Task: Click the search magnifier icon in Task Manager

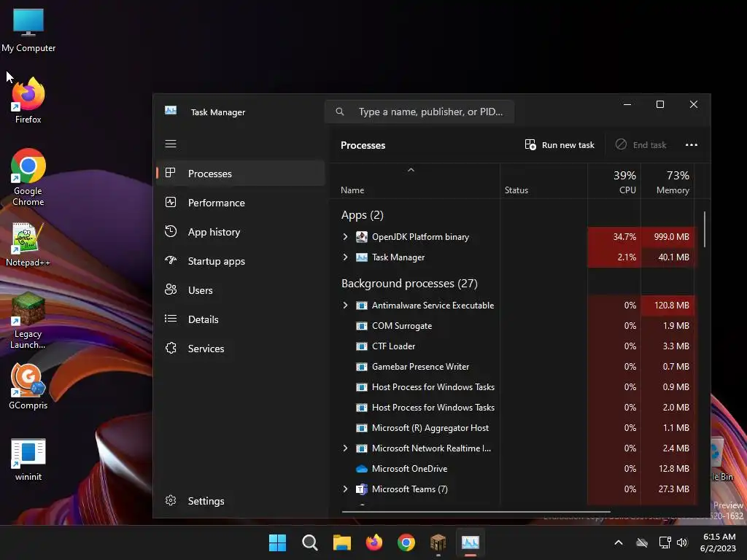Action: [340, 112]
